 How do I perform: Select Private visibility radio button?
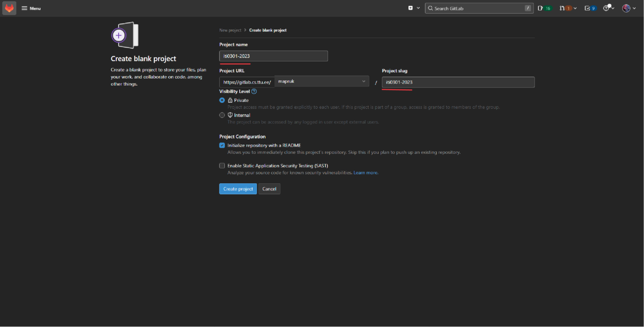coord(222,100)
